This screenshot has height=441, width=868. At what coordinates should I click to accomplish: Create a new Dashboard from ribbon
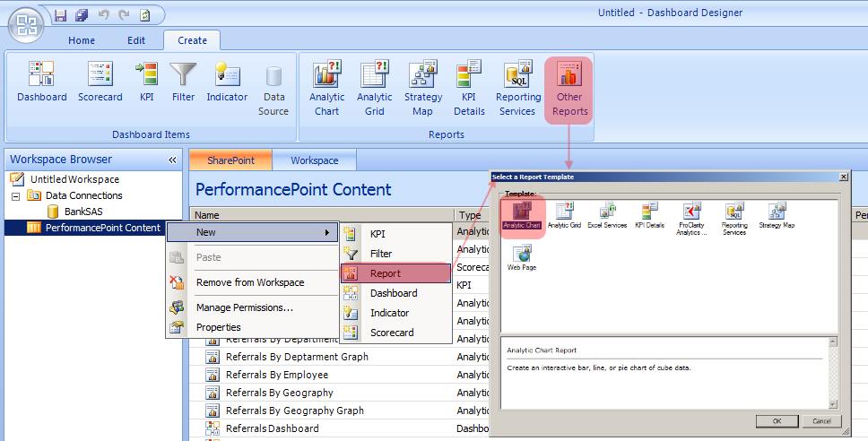click(x=42, y=82)
